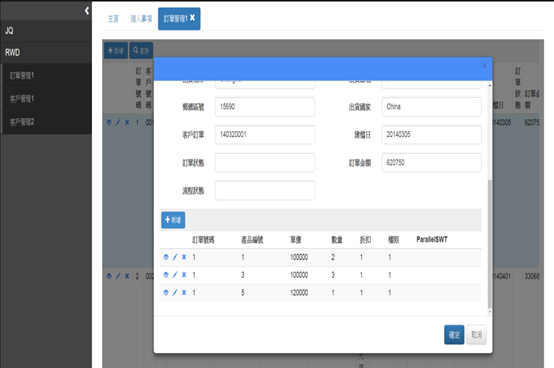The width and height of the screenshot is (554, 368).
Task: Edit detail row priced 120000
Action: pyautogui.click(x=175, y=292)
